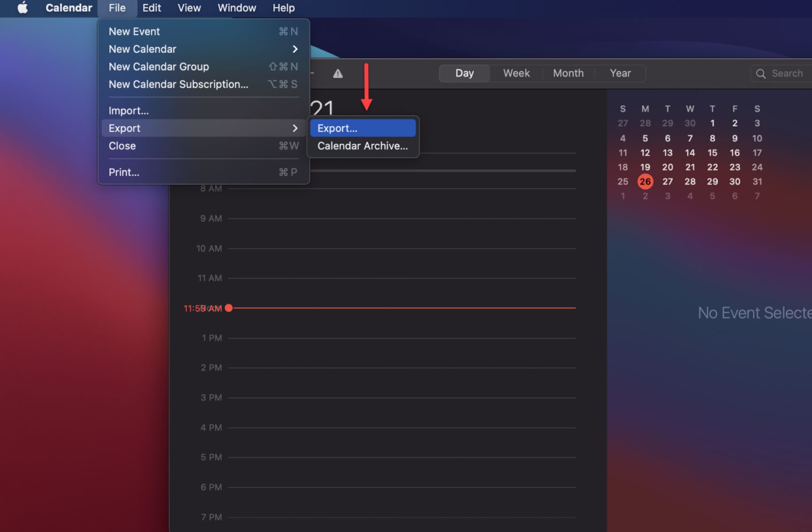This screenshot has height=532, width=812.
Task: Click the 11 AM time label
Action: pyautogui.click(x=210, y=278)
